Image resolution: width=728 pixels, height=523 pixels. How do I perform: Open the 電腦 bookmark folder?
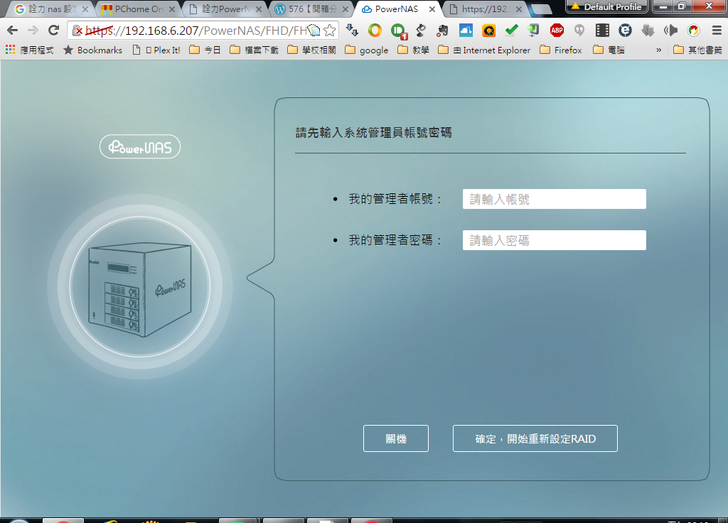[x=609, y=50]
